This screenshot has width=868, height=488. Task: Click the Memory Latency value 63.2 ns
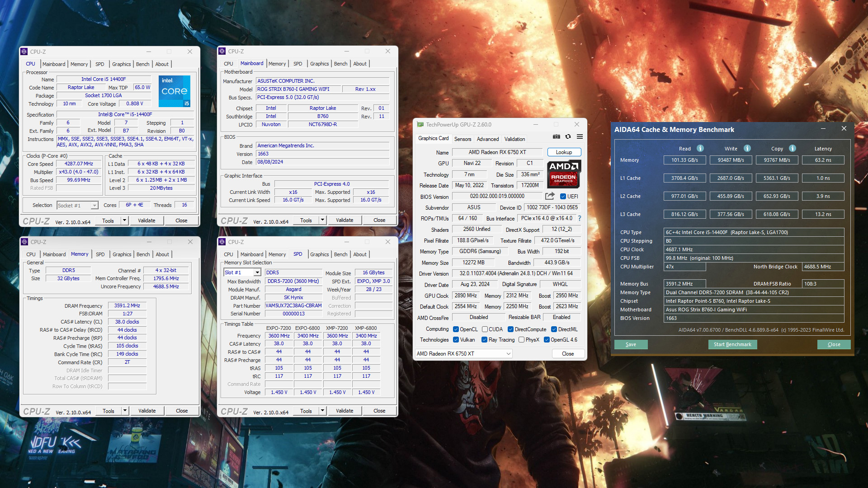[x=823, y=160]
